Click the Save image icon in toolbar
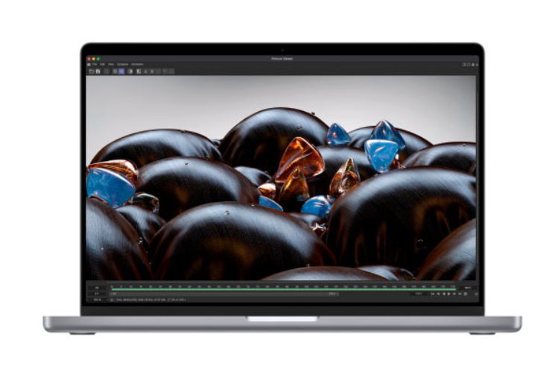558x392 pixels. pos(98,71)
